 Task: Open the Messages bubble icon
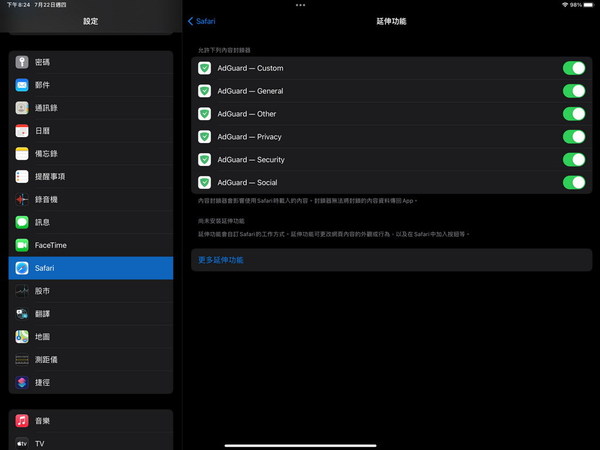coord(22,222)
